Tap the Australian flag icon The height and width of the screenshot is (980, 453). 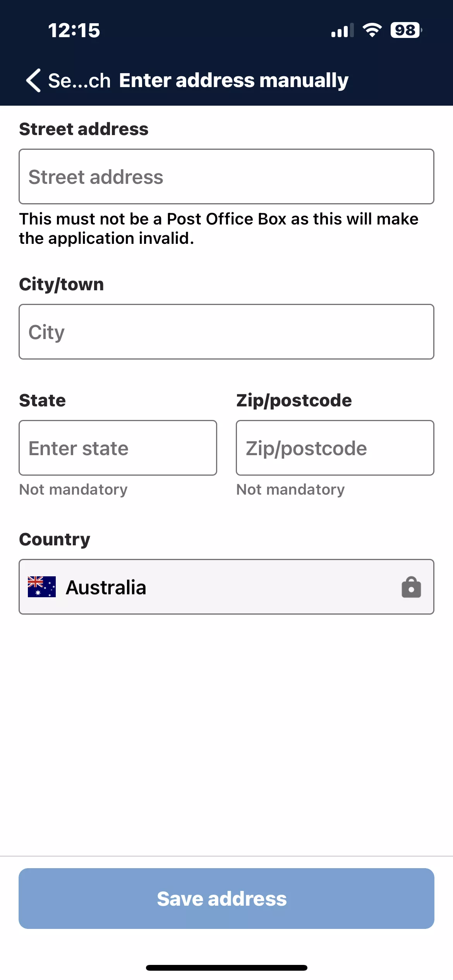coord(42,587)
